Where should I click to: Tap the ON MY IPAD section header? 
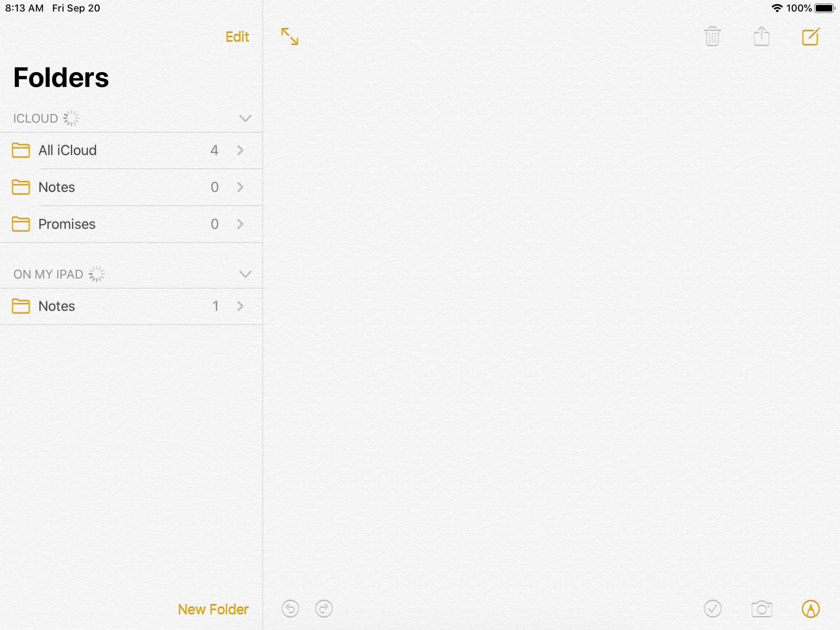[x=48, y=274]
